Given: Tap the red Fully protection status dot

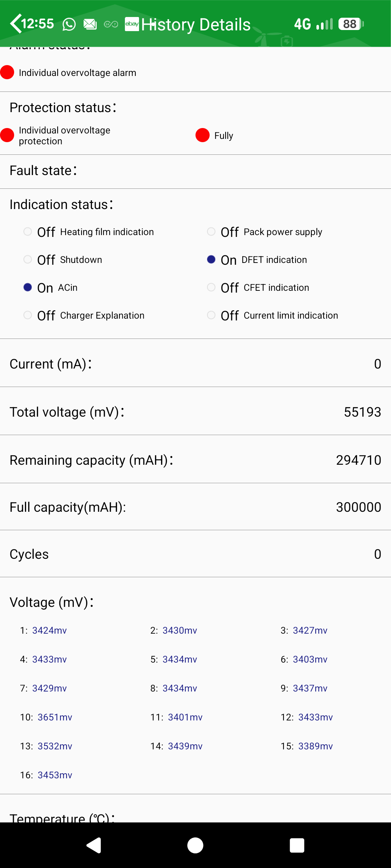Looking at the screenshot, I should coord(202,135).
